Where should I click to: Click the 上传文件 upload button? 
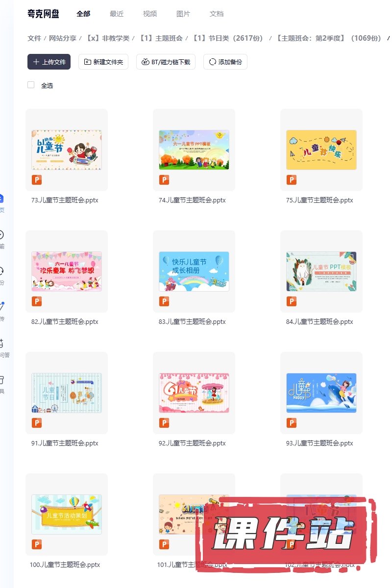click(49, 62)
